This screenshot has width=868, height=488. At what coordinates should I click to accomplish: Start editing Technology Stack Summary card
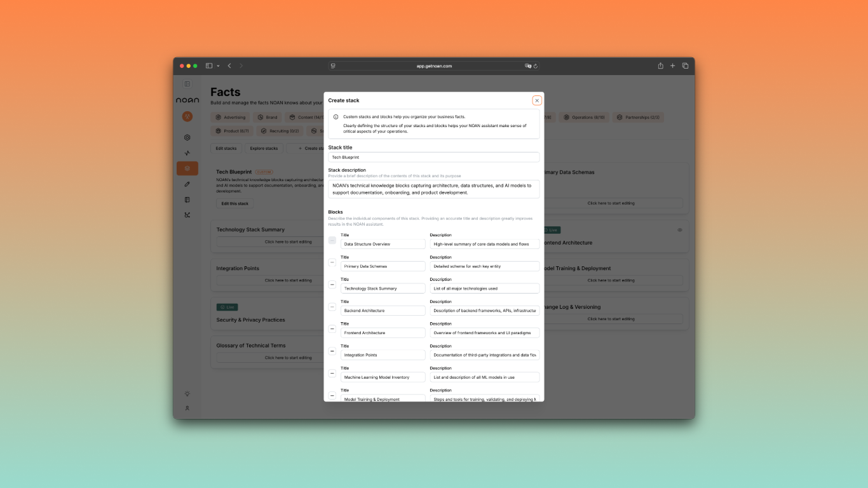271,241
